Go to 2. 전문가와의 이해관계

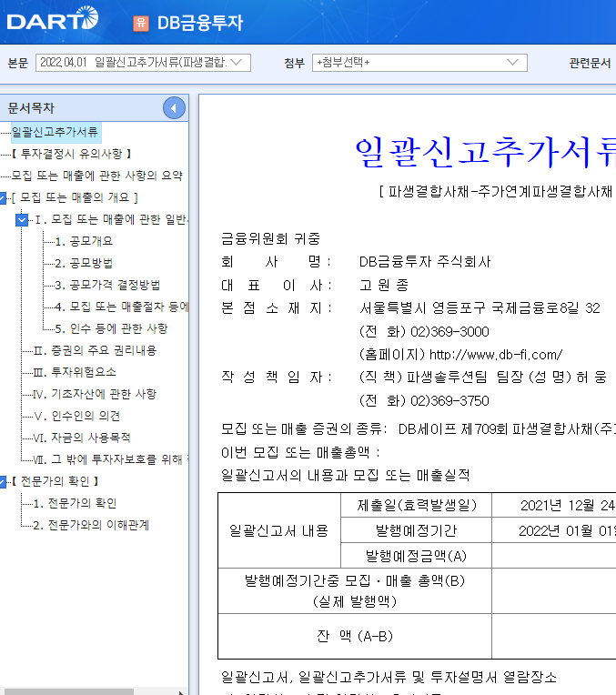coord(91,525)
